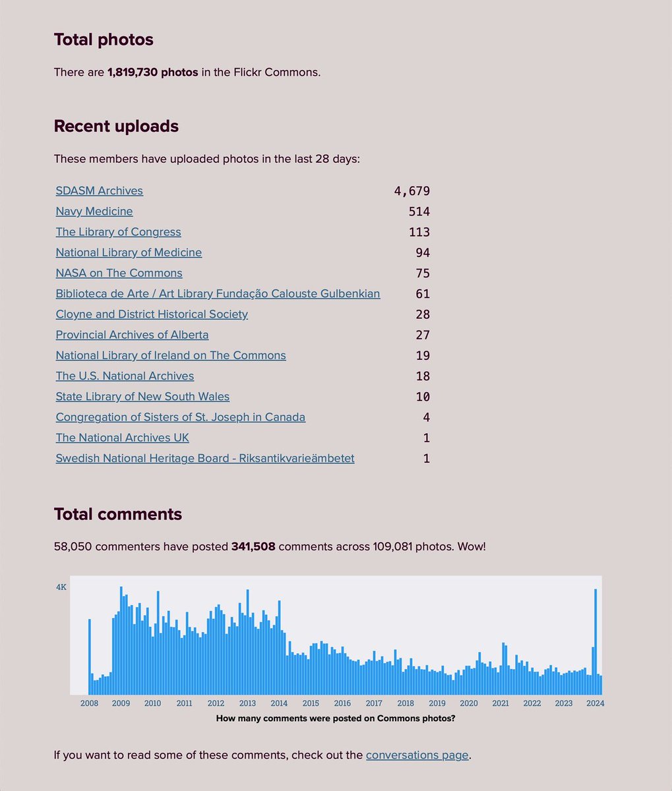This screenshot has width=672, height=791.
Task: Open NASA on The Commons link
Action: [x=119, y=273]
